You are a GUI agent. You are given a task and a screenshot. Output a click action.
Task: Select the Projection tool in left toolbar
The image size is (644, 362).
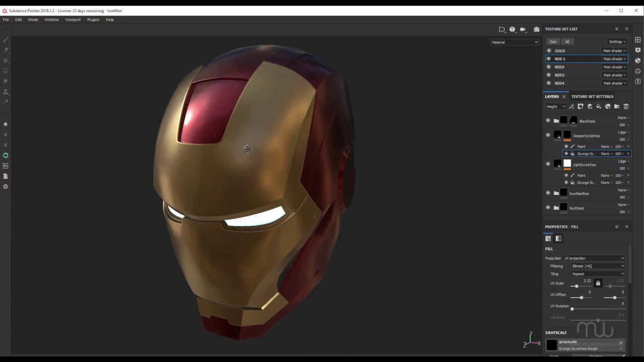[x=6, y=60]
